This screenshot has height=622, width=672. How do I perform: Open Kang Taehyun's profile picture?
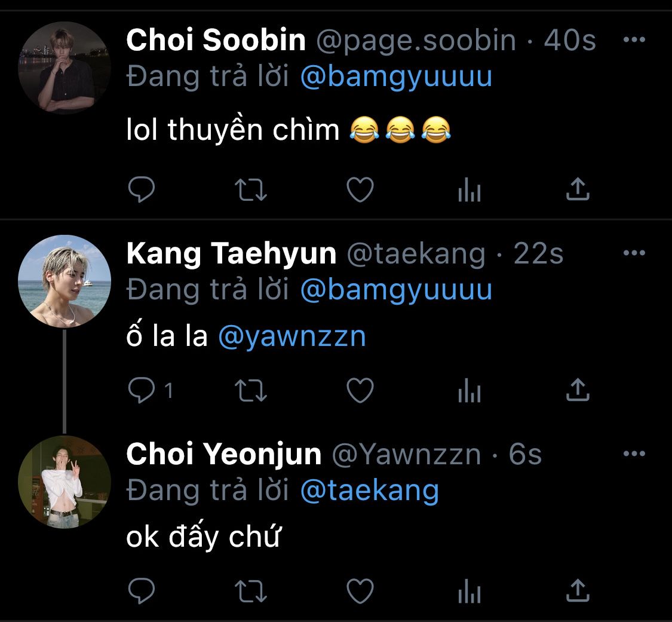click(65, 281)
